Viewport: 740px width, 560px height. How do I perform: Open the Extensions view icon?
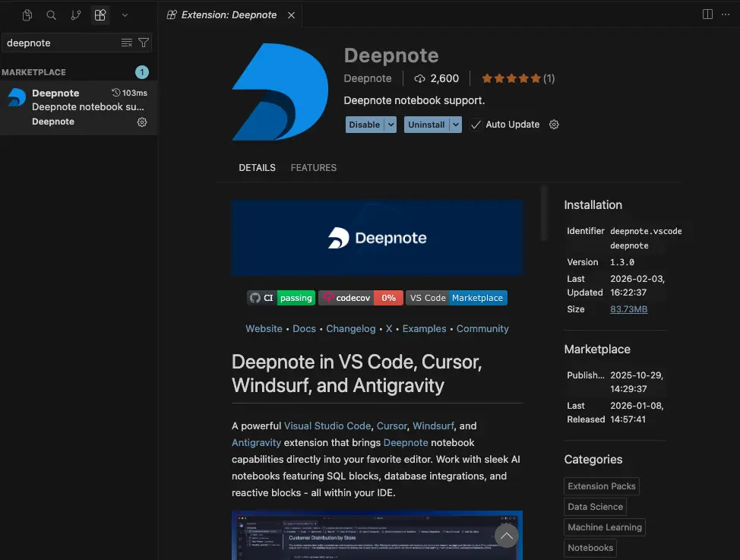[x=100, y=15]
